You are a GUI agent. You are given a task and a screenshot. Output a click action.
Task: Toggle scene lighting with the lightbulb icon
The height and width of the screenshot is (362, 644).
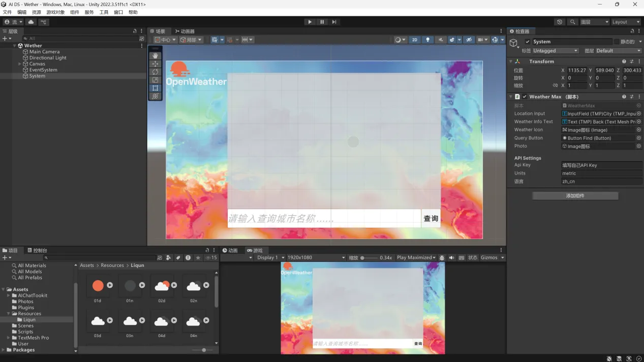[427, 40]
